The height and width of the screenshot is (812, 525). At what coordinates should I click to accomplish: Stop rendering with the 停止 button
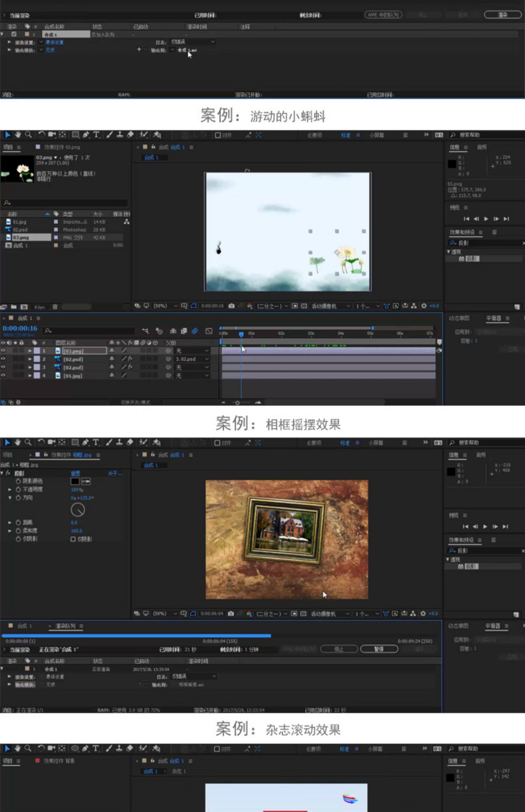click(x=339, y=649)
